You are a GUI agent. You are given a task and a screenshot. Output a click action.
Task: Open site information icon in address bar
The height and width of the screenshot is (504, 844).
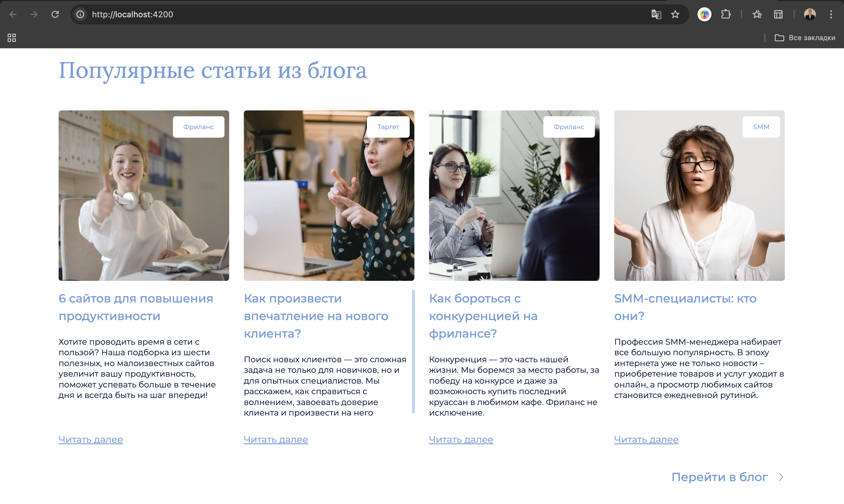click(x=80, y=14)
